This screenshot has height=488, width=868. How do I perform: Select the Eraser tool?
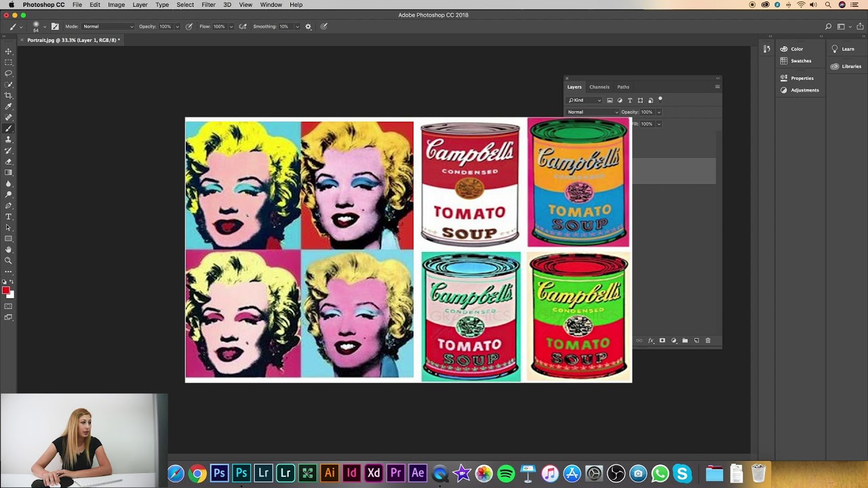pyautogui.click(x=9, y=161)
